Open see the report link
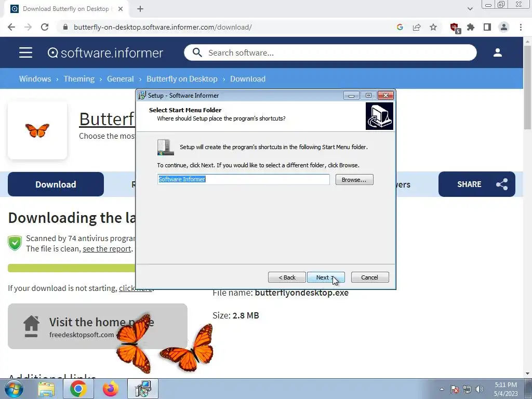 click(107, 249)
